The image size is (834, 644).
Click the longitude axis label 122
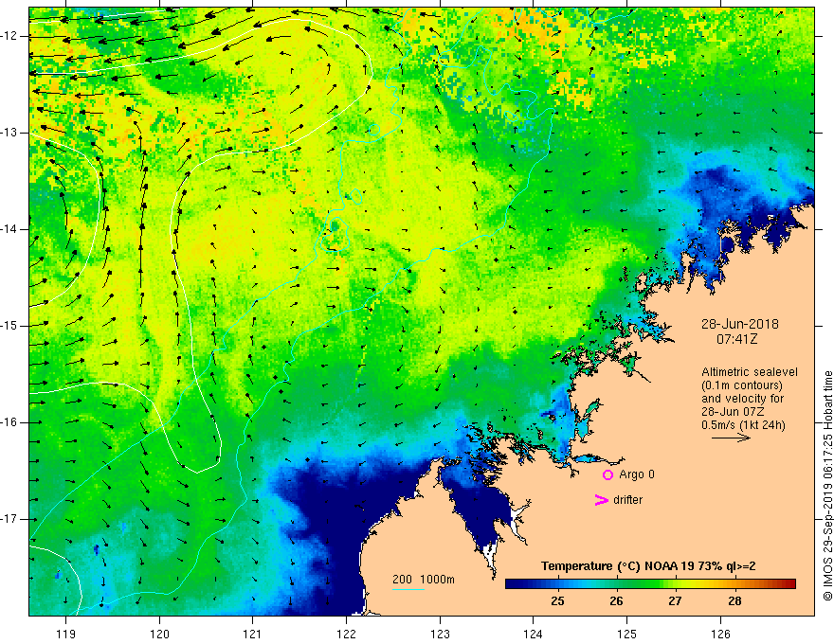pos(346,634)
